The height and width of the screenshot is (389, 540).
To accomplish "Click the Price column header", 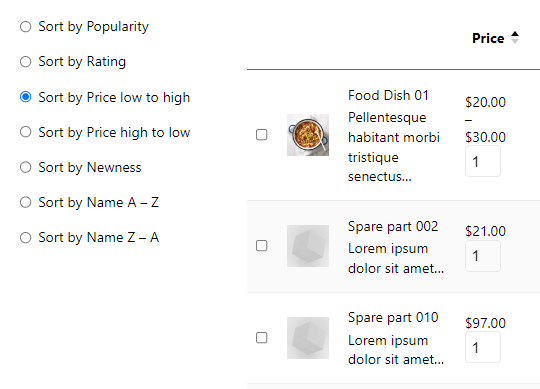I will pos(488,38).
